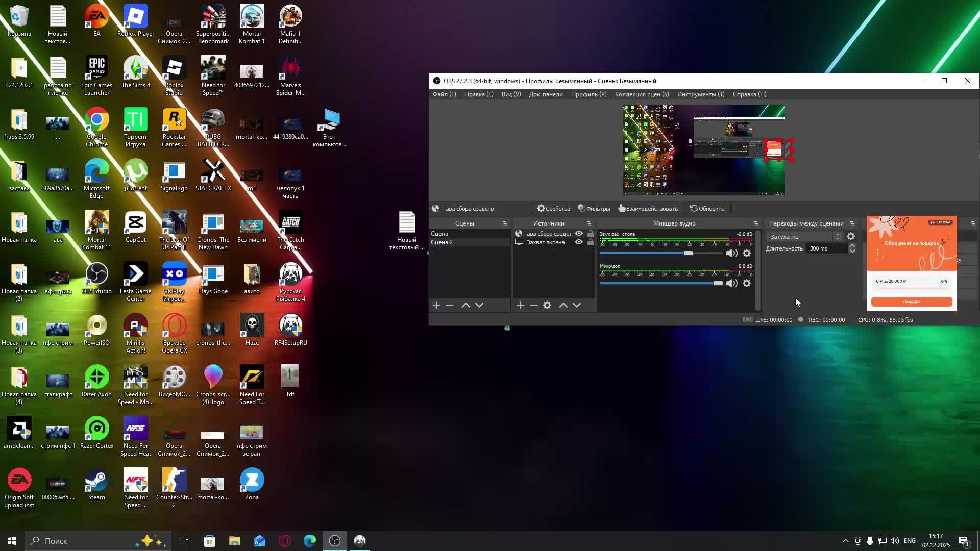This screenshot has height=551, width=980.
Task: Increase Длительность with the up stepper arrow
Action: pos(852,246)
